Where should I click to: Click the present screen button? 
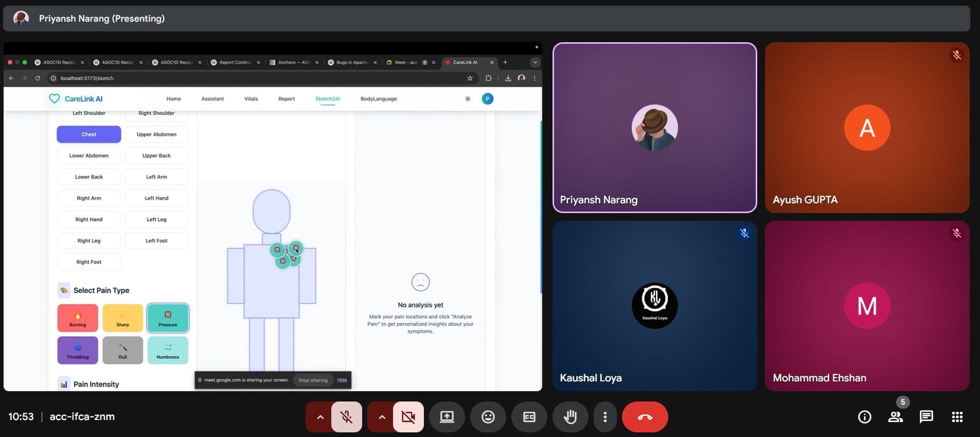(x=447, y=417)
